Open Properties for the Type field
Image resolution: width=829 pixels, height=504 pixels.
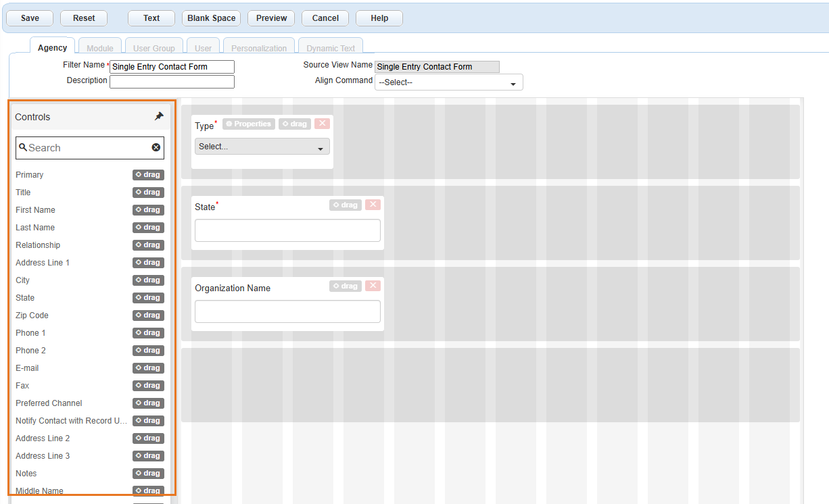249,124
